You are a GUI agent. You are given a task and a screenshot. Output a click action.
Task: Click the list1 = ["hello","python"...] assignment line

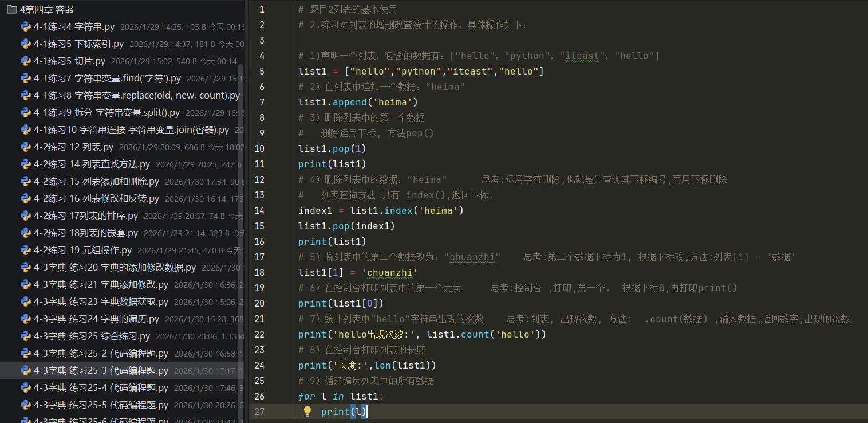(x=421, y=71)
